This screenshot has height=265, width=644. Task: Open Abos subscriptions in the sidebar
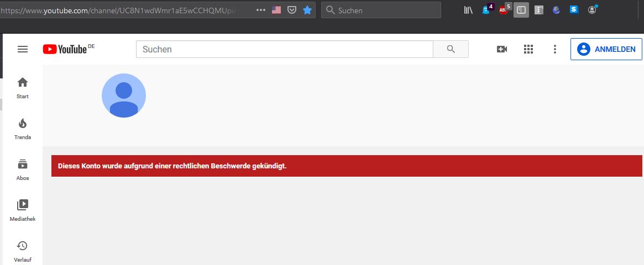coord(23,169)
